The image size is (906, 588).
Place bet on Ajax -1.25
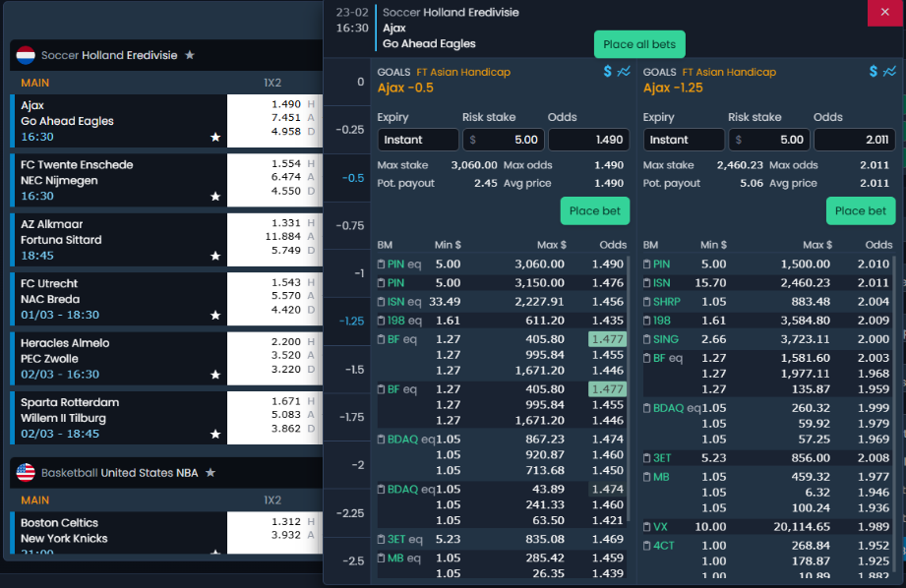point(861,210)
